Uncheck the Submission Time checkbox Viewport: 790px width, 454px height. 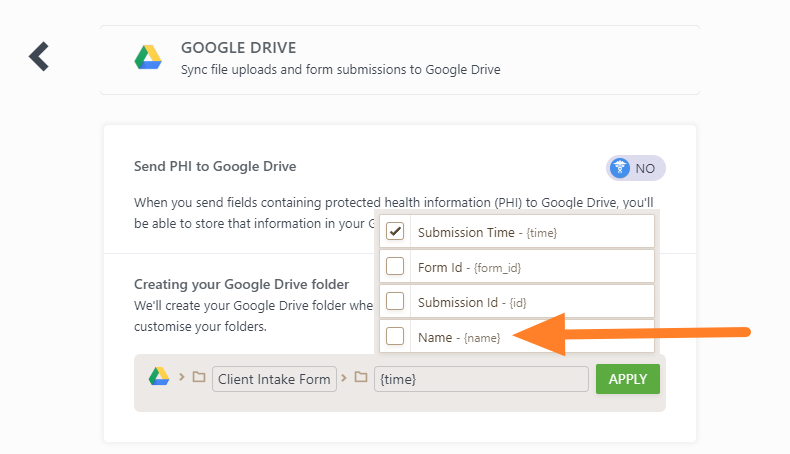[x=395, y=232]
